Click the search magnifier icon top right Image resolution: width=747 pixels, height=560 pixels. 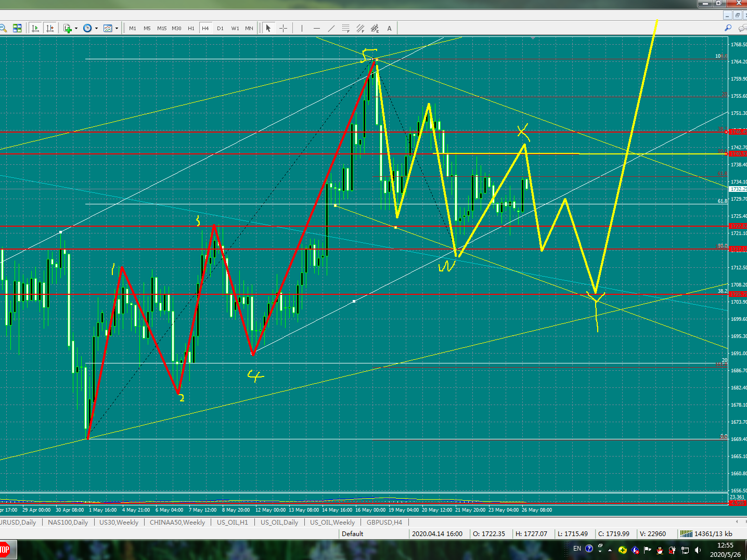point(728,28)
